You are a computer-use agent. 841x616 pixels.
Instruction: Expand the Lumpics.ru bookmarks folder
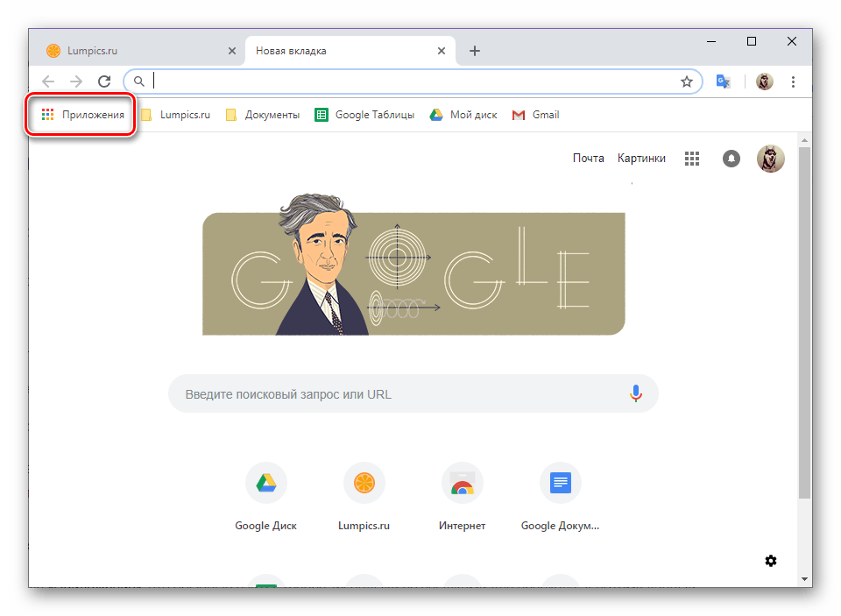click(175, 115)
